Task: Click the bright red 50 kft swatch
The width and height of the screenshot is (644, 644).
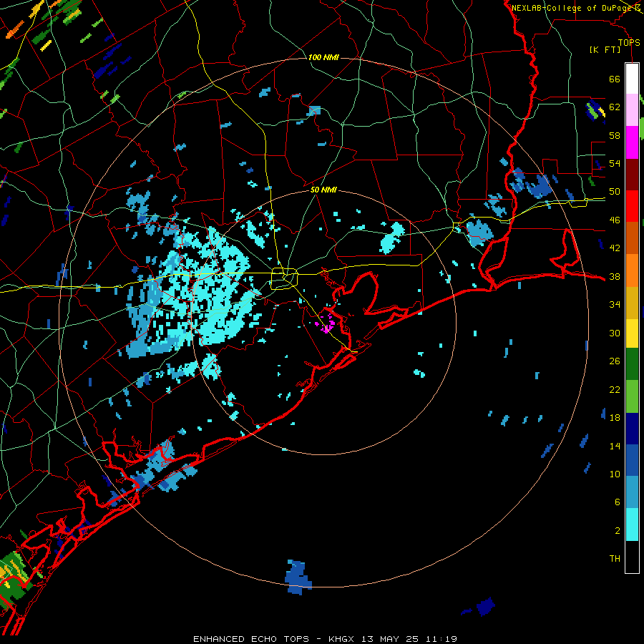Action: pyautogui.click(x=632, y=206)
